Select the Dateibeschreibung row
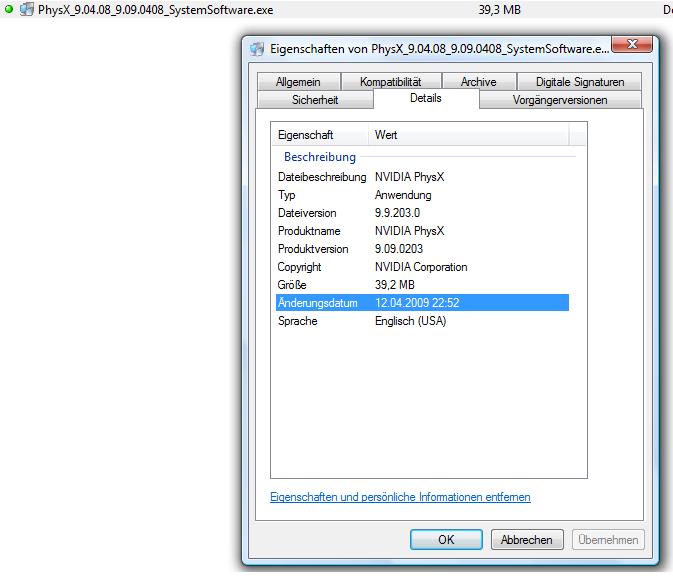 (422, 177)
